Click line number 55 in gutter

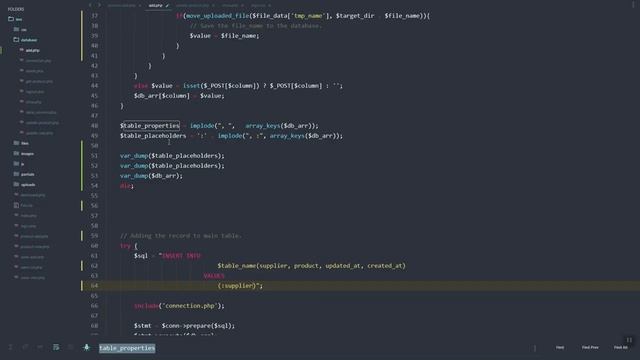(x=94, y=196)
